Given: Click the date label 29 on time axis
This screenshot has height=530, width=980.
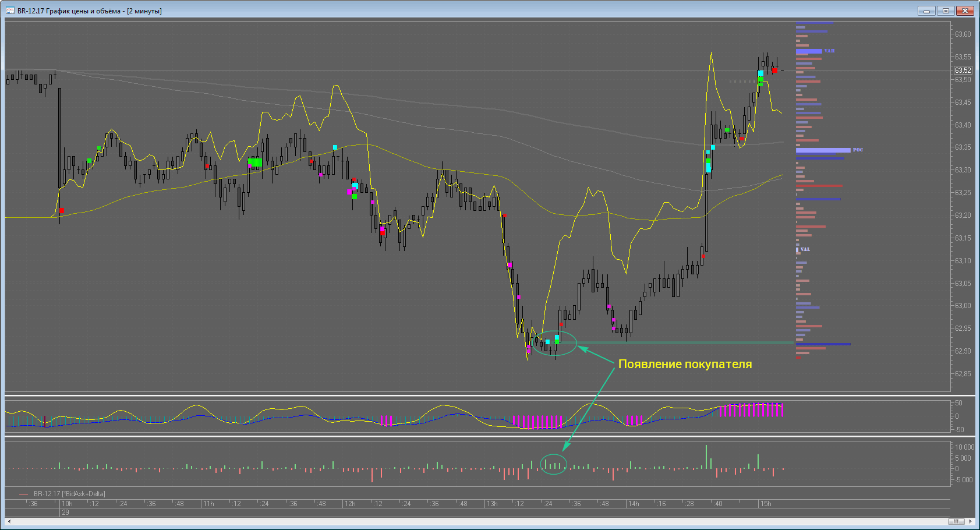Looking at the screenshot, I should pos(65,513).
